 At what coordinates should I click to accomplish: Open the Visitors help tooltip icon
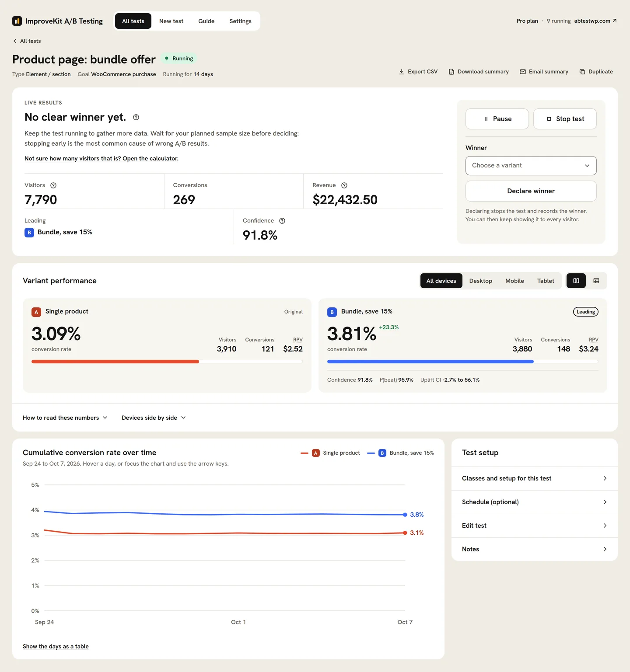coord(53,185)
